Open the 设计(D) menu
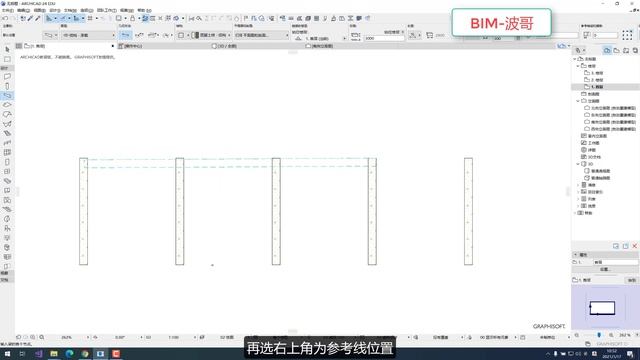640x360 pixels. coord(55,10)
